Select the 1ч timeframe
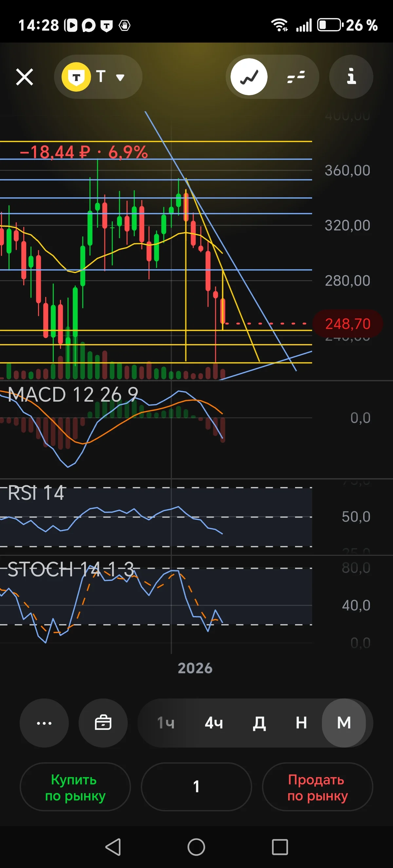This screenshot has width=393, height=868. pos(166,723)
